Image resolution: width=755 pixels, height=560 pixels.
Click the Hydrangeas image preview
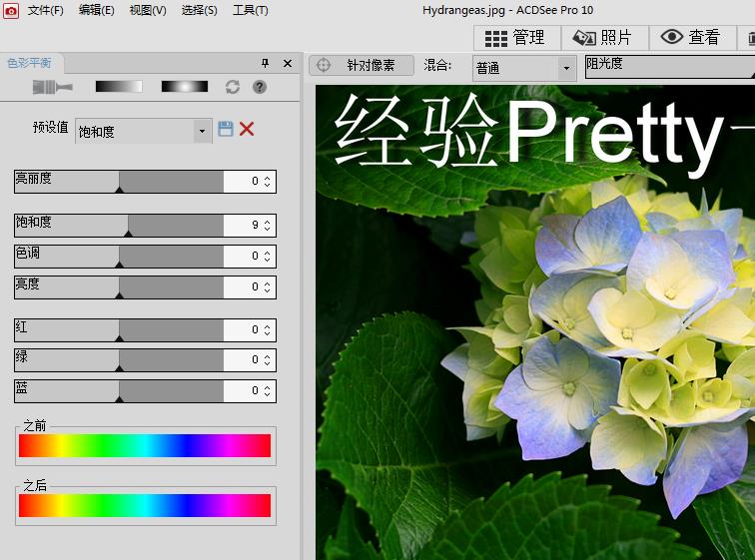[535, 322]
